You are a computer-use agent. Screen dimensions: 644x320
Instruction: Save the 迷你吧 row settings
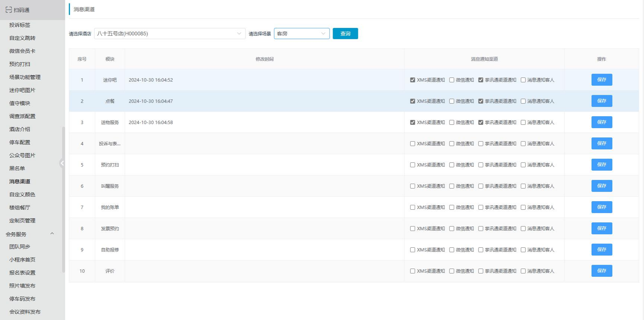point(601,80)
